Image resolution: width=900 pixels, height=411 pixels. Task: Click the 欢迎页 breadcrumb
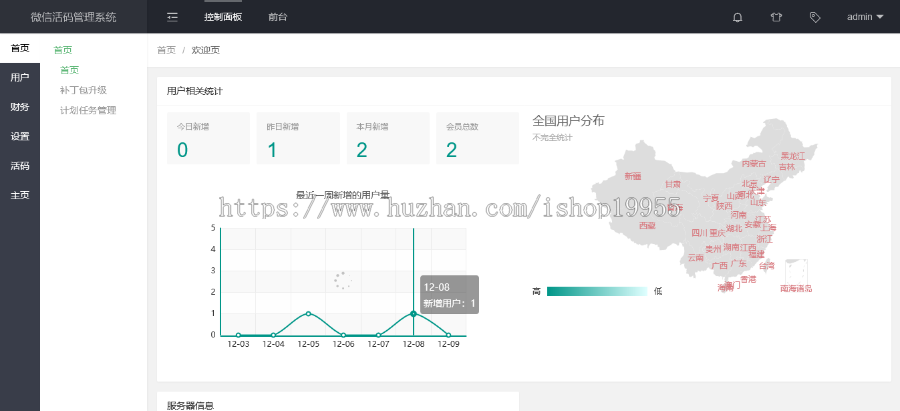(205, 50)
